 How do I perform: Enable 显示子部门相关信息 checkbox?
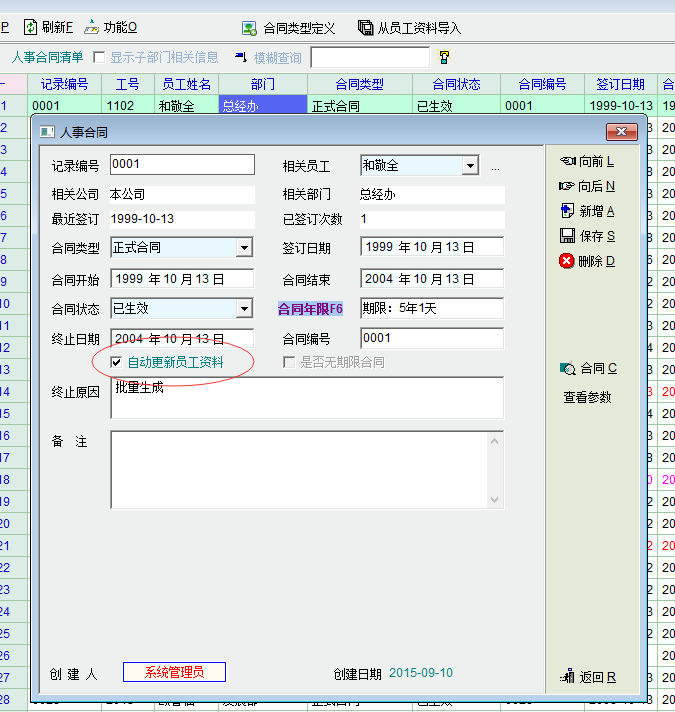[x=99, y=57]
